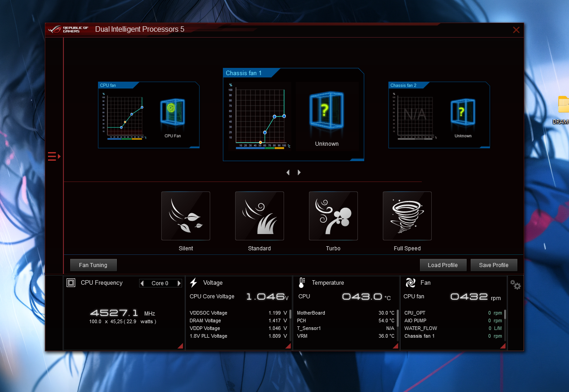Click the ROG Republic of Gamers logo
569x392 pixels.
69,29
